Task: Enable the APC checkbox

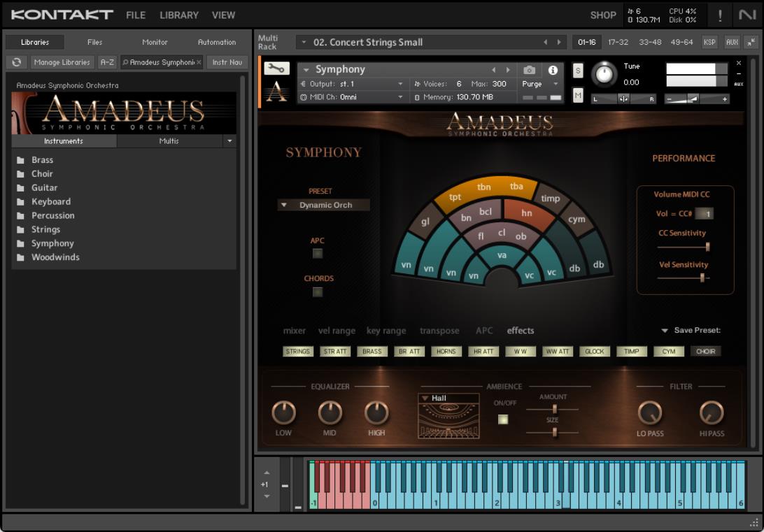Action: (318, 254)
